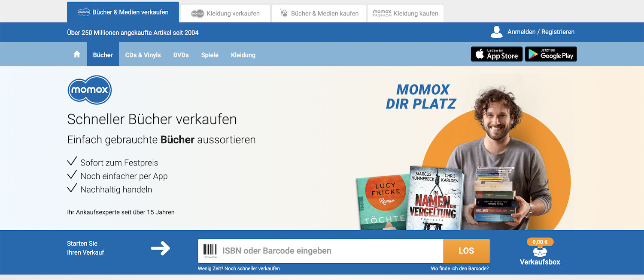644x280 pixels.
Task: Click 'Ihr Ankaufsexperte seit über 15 Jahren' text
Action: coord(121,212)
